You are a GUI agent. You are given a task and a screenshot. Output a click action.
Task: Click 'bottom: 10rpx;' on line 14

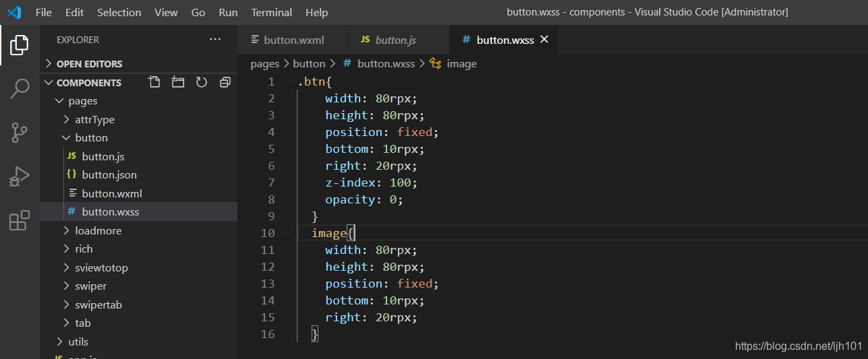[x=375, y=300]
